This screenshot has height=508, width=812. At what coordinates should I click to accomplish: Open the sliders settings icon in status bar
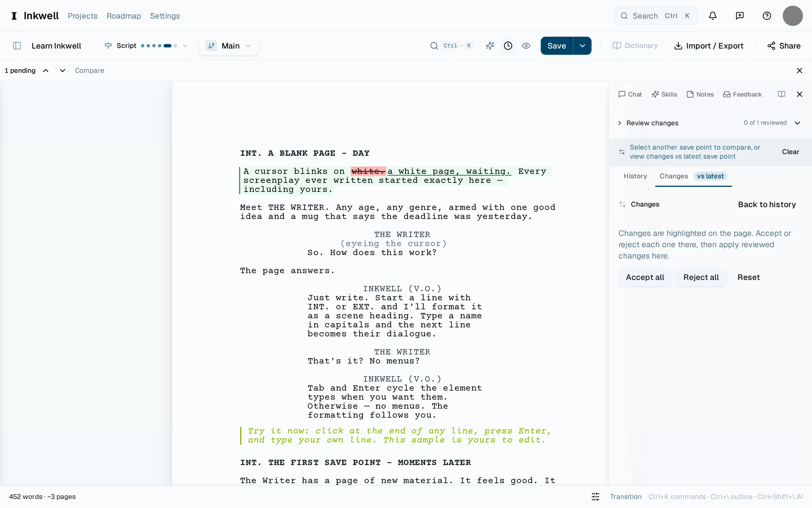pos(595,497)
